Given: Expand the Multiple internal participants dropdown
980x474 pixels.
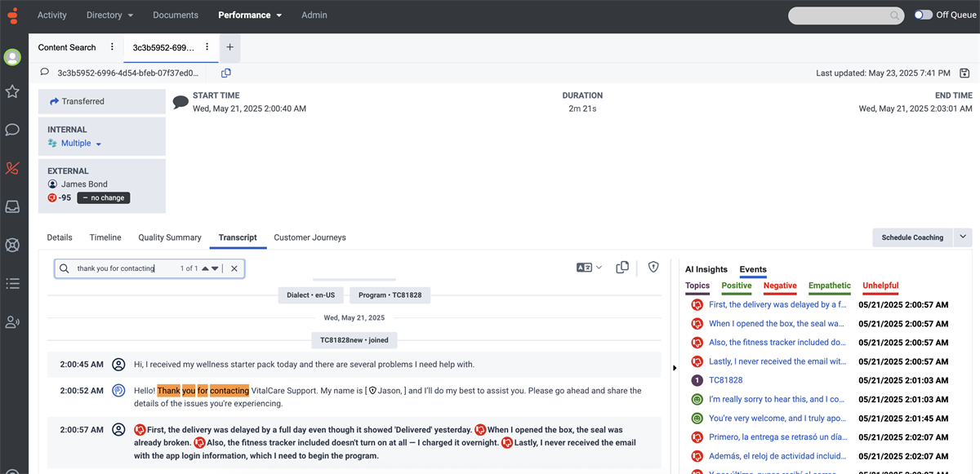Looking at the screenshot, I should (x=75, y=144).
